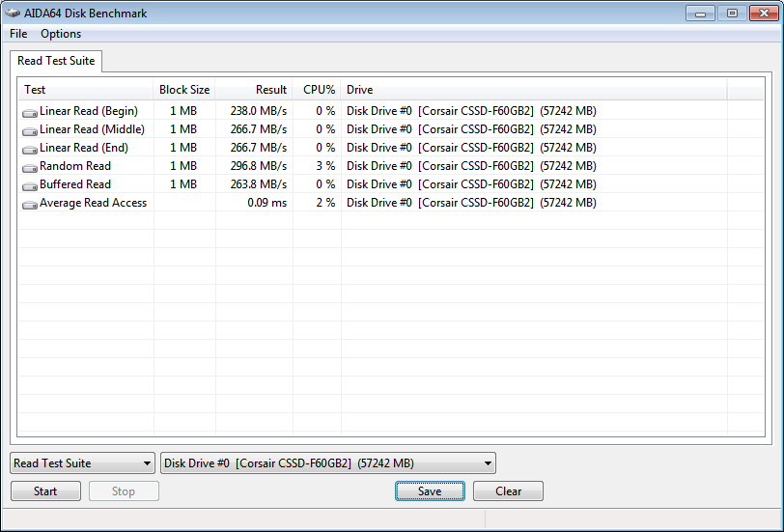Click the 0.09 ms result value
The image size is (784, 532).
[x=267, y=203]
